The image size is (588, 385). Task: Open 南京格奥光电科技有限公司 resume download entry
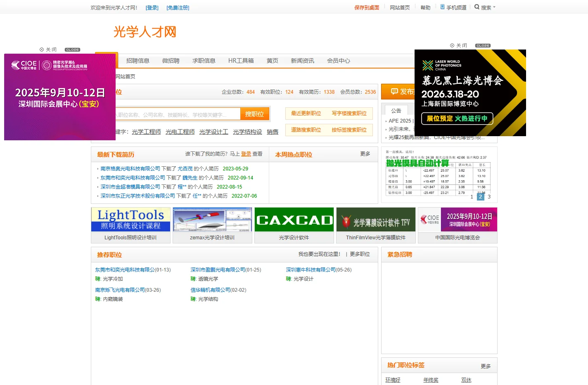pos(130,169)
